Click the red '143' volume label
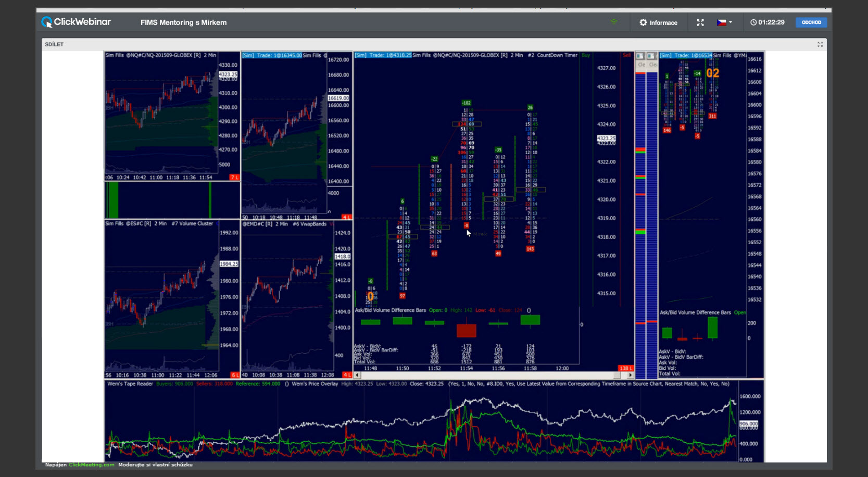 530,249
